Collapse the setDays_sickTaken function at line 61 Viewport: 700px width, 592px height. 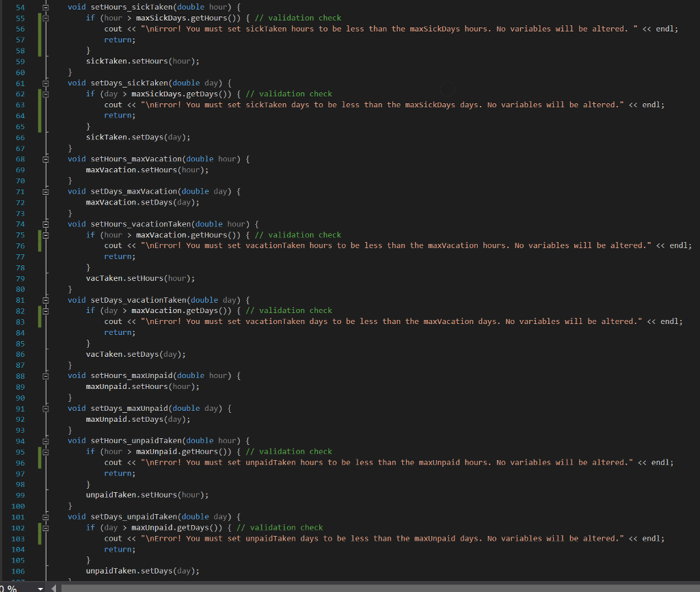[x=46, y=83]
